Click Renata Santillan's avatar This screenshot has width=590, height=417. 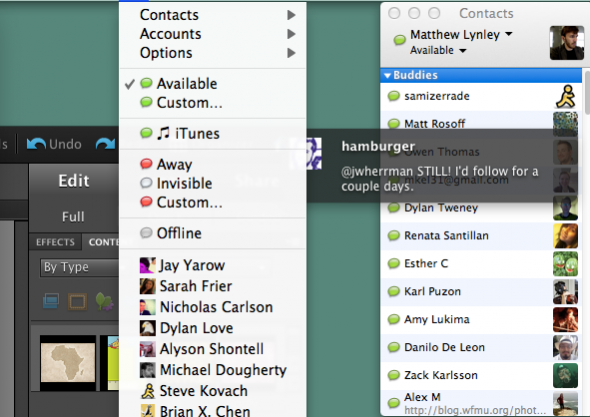point(565,236)
